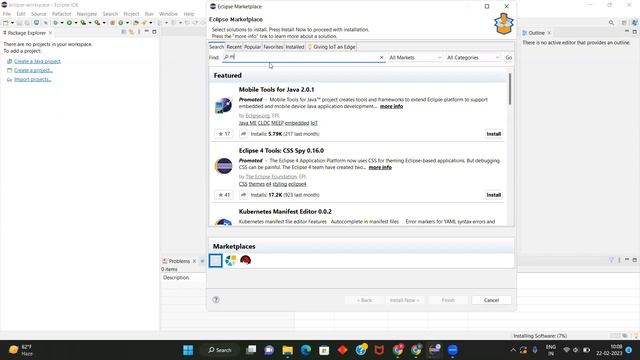Image resolution: width=640 pixels, height=360 pixels.
Task: Select the red hat marketplace icon
Action: 245,260
